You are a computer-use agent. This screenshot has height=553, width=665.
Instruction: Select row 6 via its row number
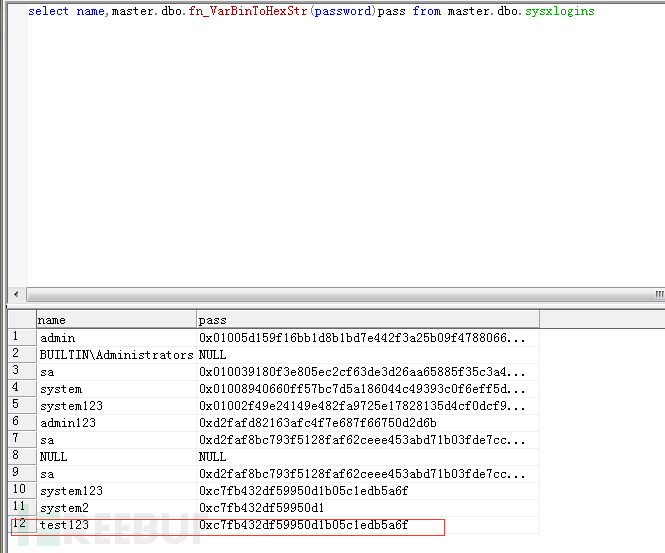[21, 423]
